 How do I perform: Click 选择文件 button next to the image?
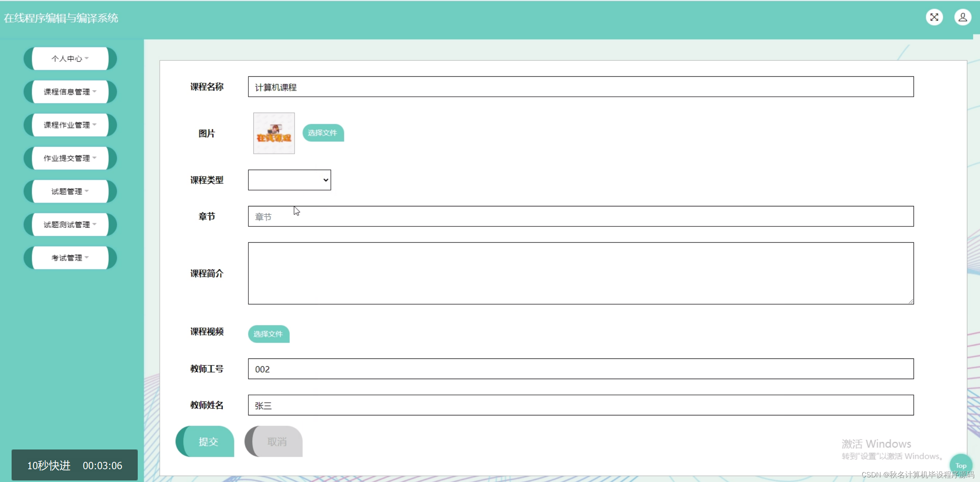point(323,133)
